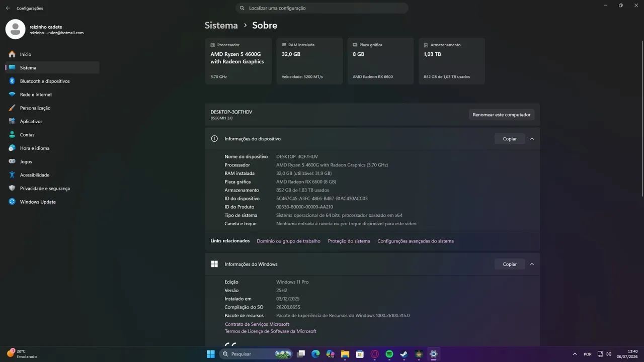Click the back arrow in Configurações

pyautogui.click(x=8, y=8)
